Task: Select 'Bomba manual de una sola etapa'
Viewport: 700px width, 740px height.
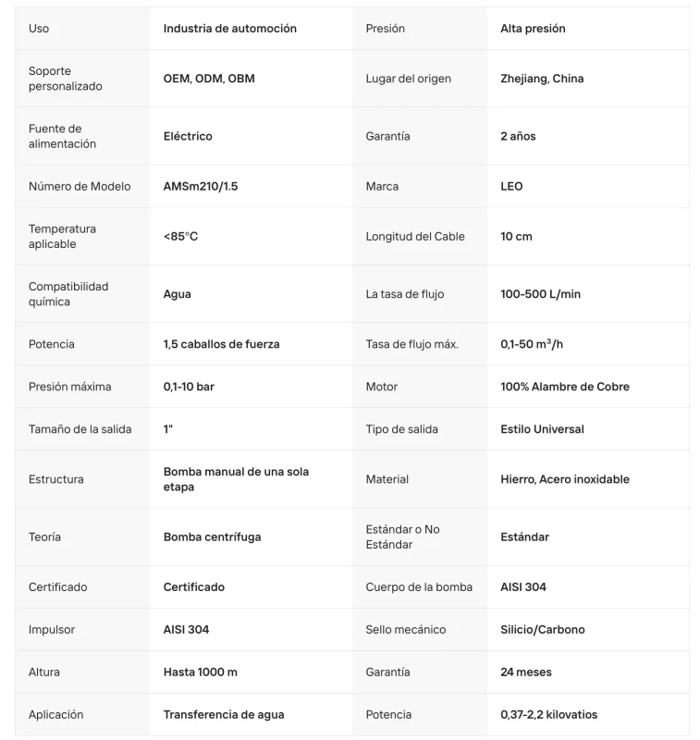Action: coord(236,479)
